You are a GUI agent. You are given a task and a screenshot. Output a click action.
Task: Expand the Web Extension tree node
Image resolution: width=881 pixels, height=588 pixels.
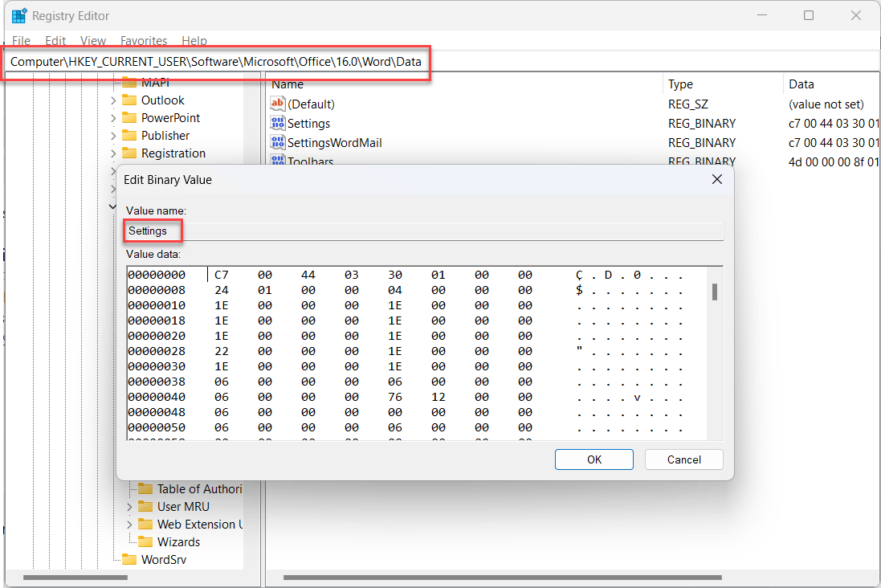(129, 525)
